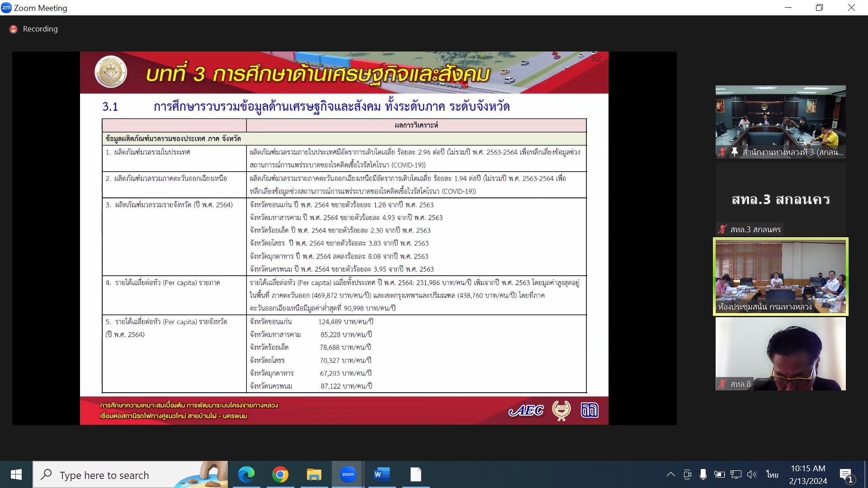Viewport: 868px width, 488px height.
Task: Expand the hidden system tray icons chevron
Action: (x=671, y=474)
